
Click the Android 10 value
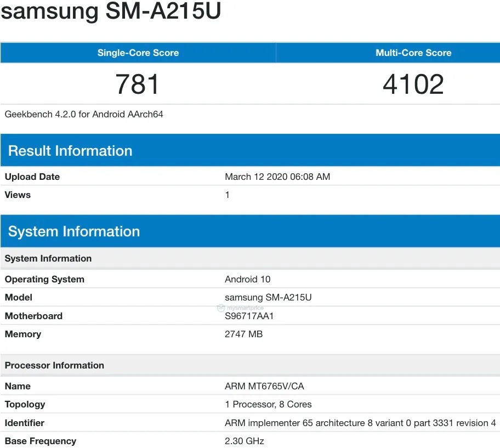247,279
